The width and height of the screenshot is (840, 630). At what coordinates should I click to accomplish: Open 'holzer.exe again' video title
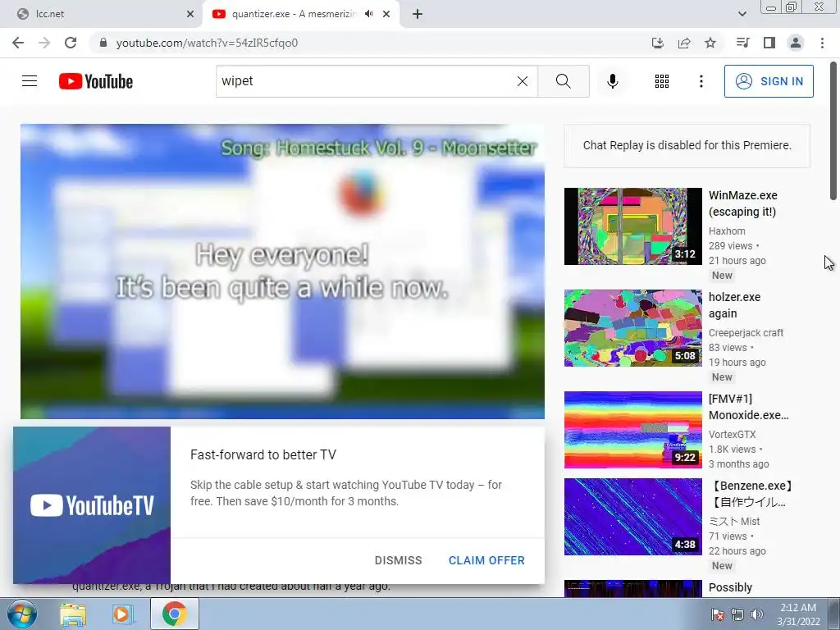click(x=734, y=305)
